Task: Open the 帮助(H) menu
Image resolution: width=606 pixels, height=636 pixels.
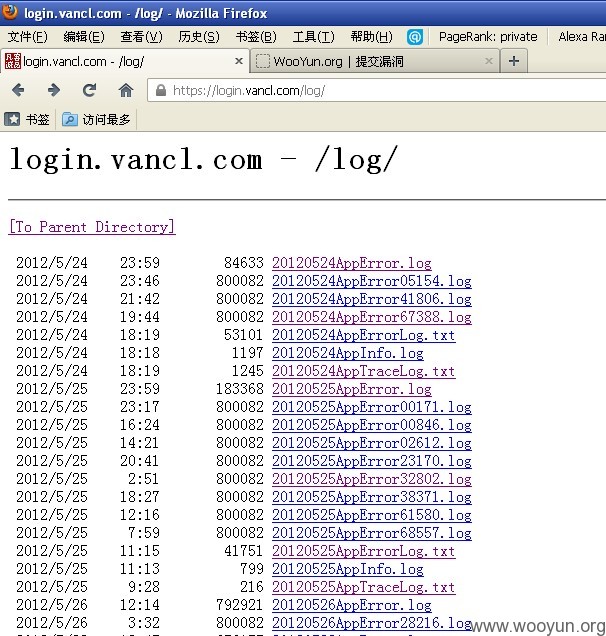Action: (x=372, y=37)
